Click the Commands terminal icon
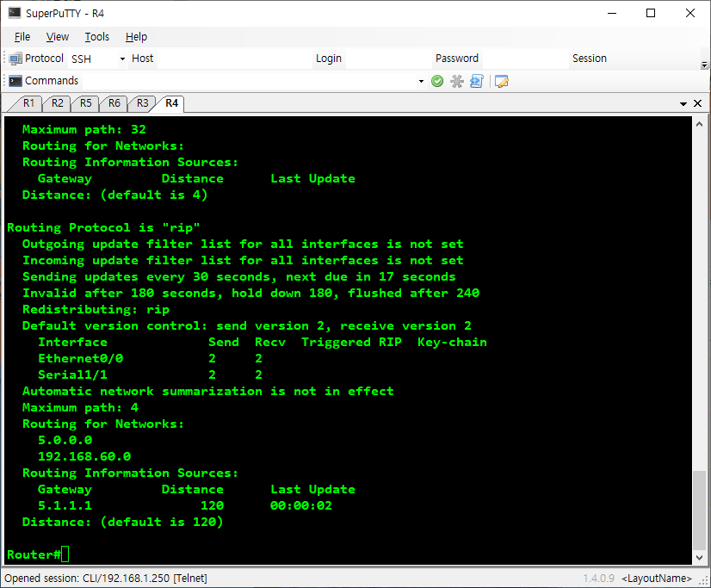Viewport: 711px width, 588px height. coord(15,81)
